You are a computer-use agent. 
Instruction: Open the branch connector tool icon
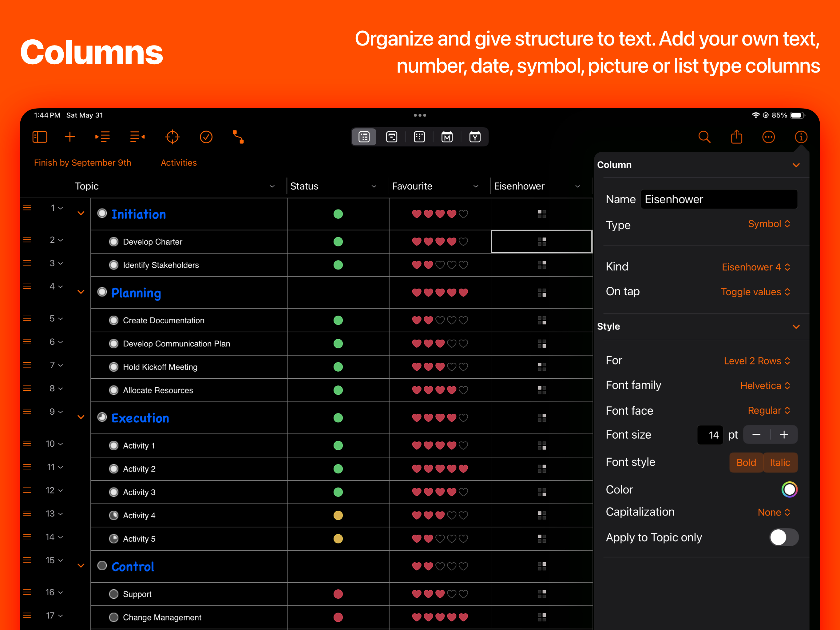coord(238,137)
